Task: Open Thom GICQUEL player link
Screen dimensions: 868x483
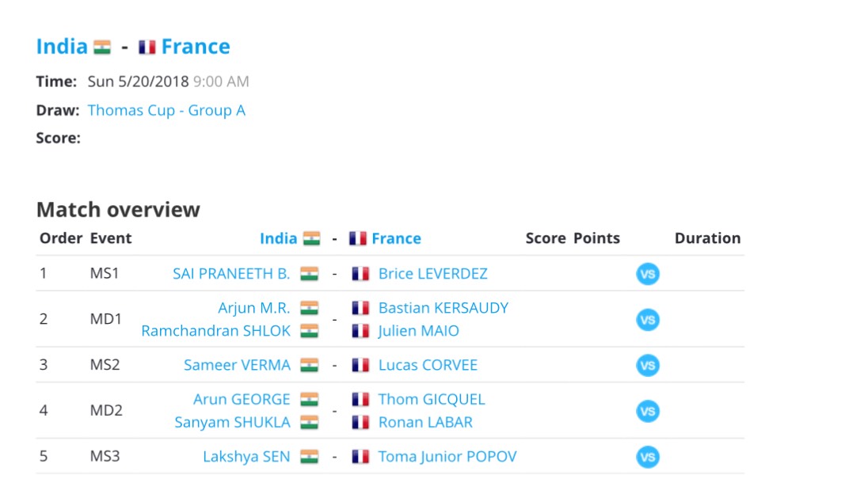Action: click(x=432, y=399)
